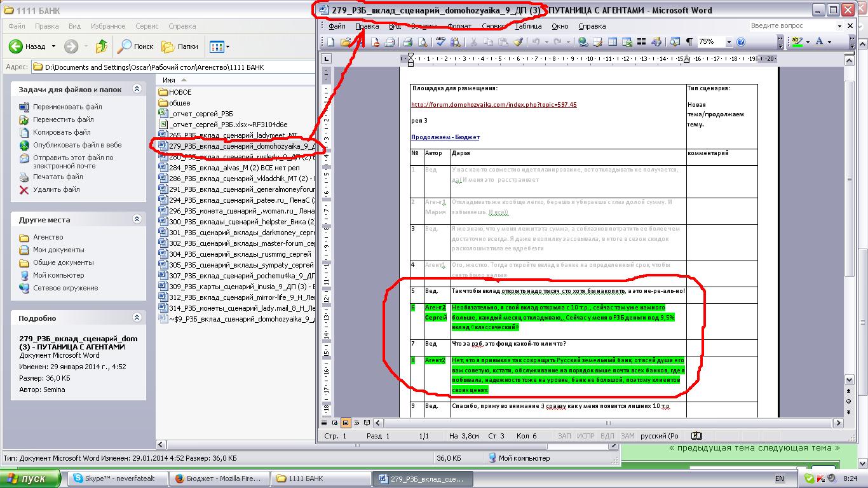Toggle the ruler tab type selector
868x488 pixels.
coord(326,59)
